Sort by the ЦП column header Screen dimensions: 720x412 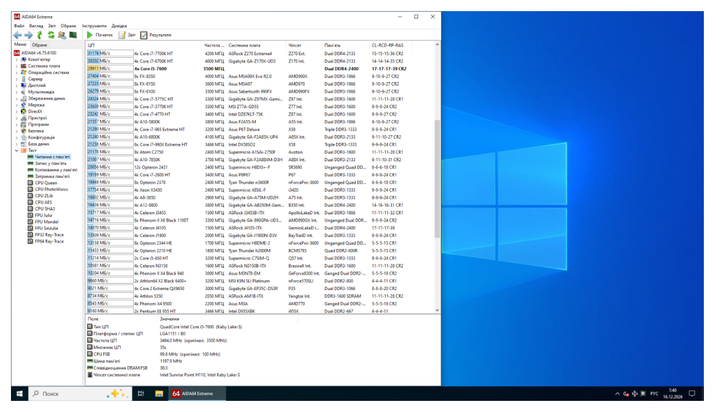144,45
